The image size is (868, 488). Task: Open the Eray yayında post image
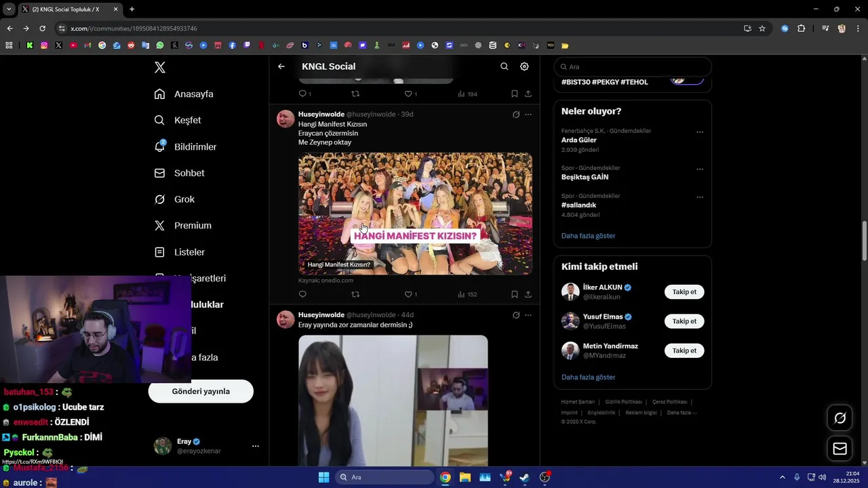pyautogui.click(x=393, y=401)
